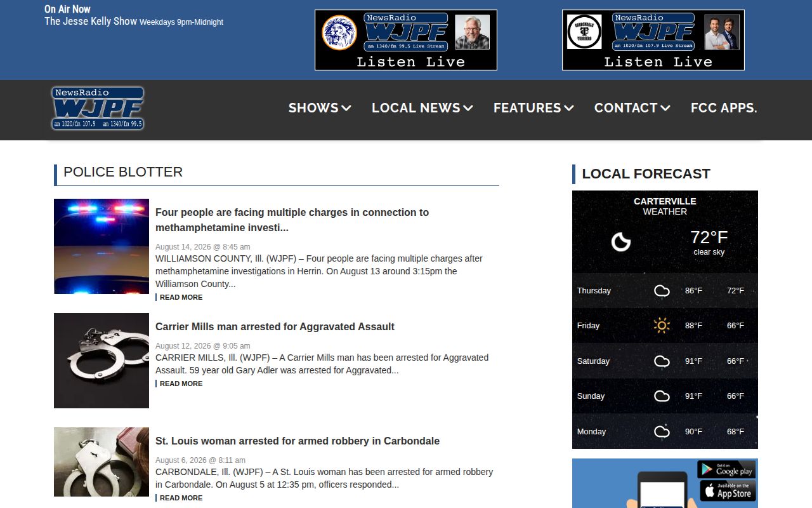This screenshot has height=508, width=812.
Task: Click the 72°F current temperature
Action: tap(709, 237)
